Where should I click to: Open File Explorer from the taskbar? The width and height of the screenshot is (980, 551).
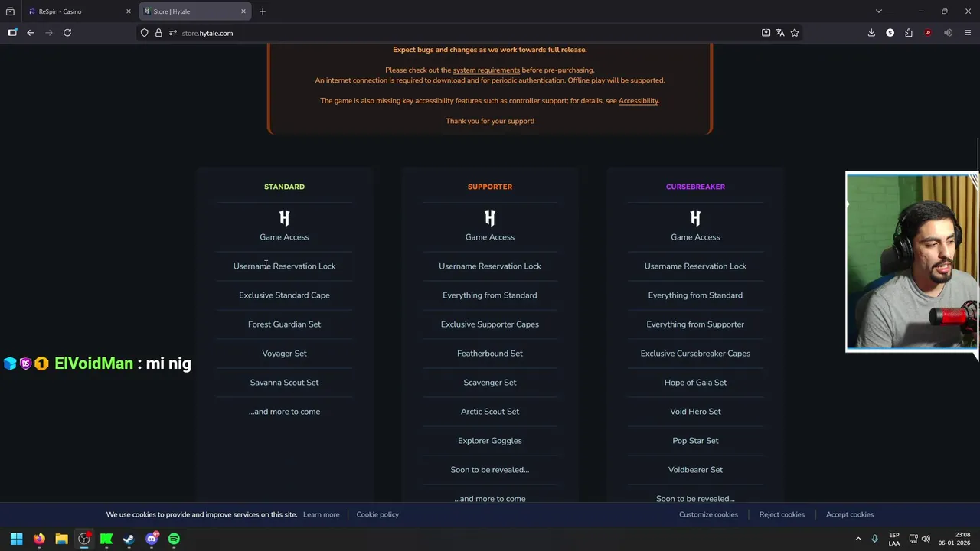61,539
